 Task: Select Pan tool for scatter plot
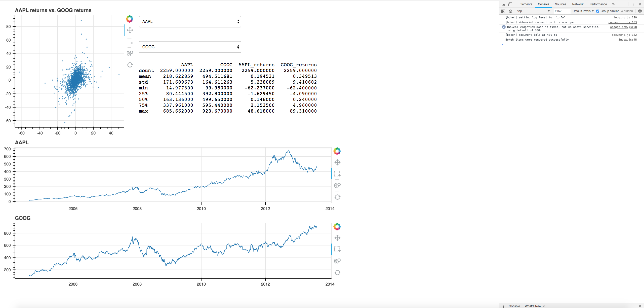130,30
